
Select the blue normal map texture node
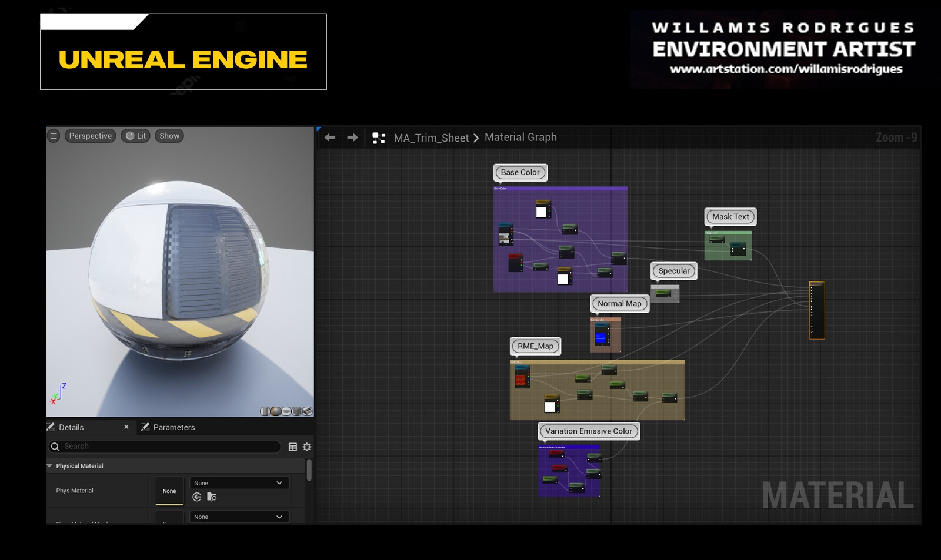click(x=601, y=334)
